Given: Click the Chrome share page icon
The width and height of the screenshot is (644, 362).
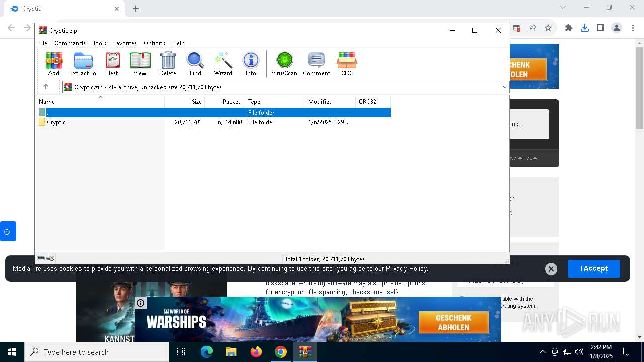Looking at the screenshot, I should pos(532,28).
